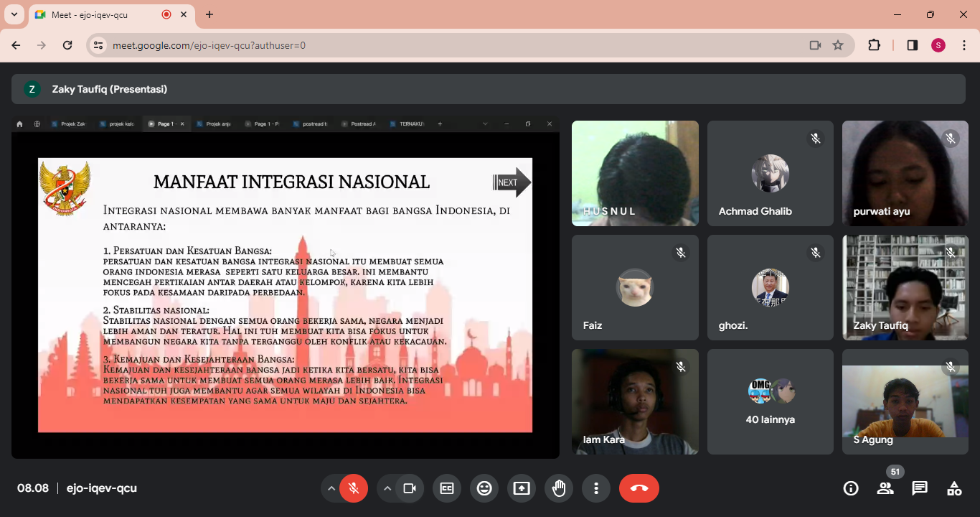Expand audio settings arrow beside microphone
980x517 pixels.
click(x=331, y=488)
